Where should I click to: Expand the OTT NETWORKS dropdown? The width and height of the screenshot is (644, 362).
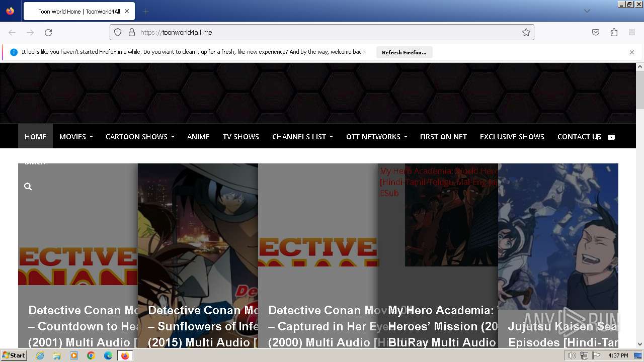(377, 136)
